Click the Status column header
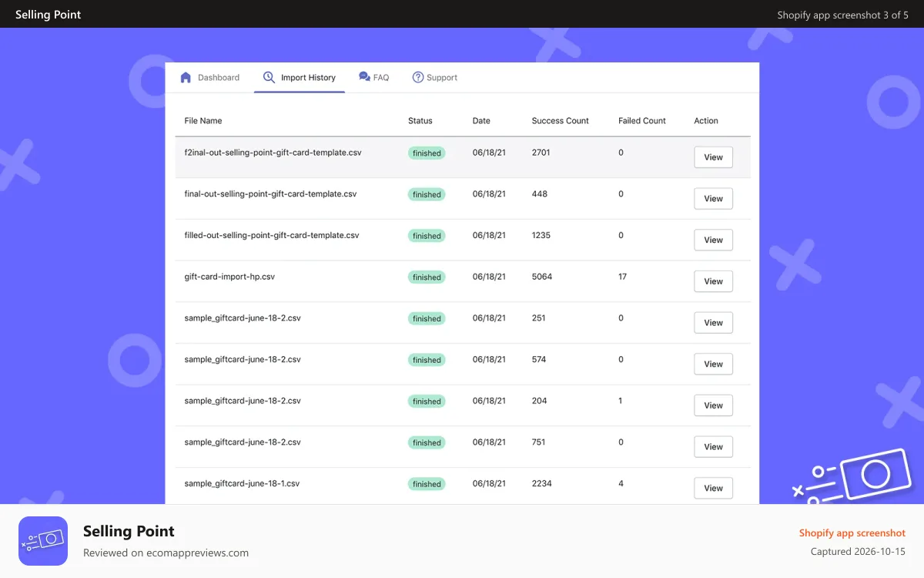 pyautogui.click(x=420, y=121)
